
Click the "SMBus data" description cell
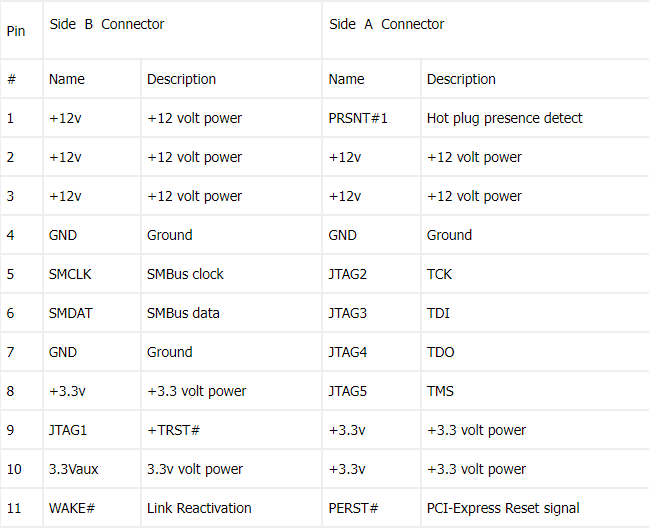[x=183, y=313]
